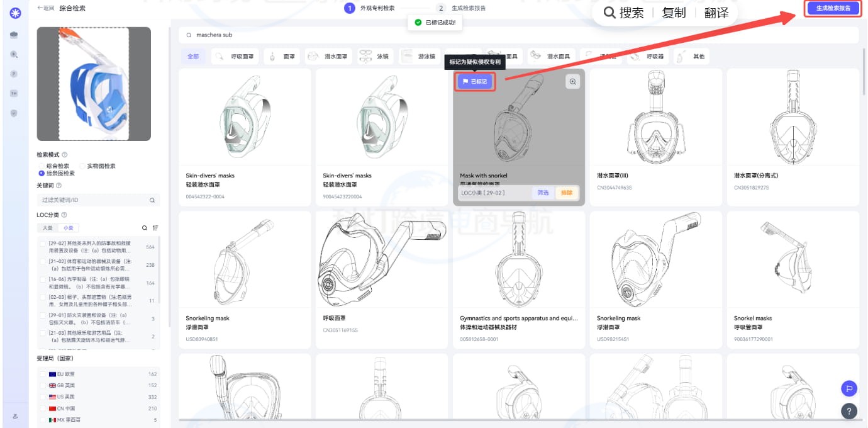The width and height of the screenshot is (868, 428).
Task: Switch to the 大类 LOC tab
Action: [47, 228]
